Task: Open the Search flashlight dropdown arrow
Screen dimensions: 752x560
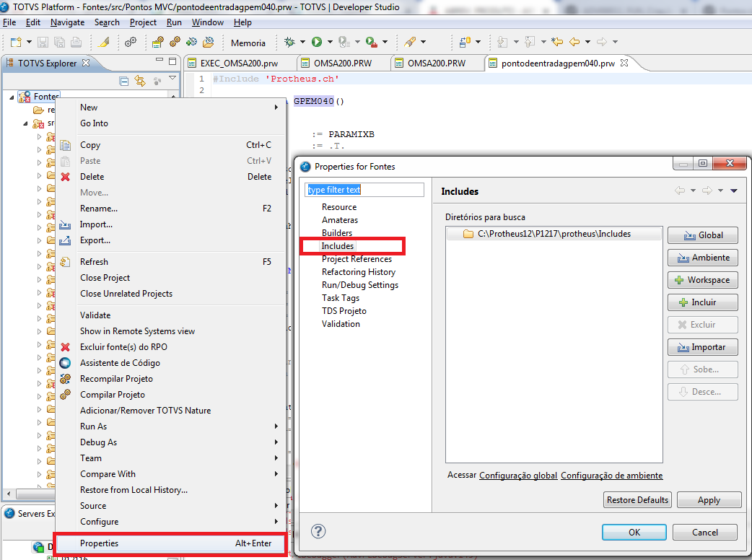Action: tap(423, 42)
